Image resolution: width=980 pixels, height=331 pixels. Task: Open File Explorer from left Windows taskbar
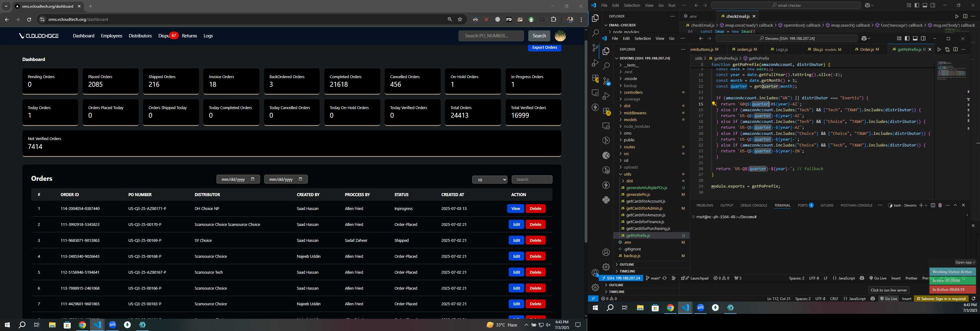(52, 325)
